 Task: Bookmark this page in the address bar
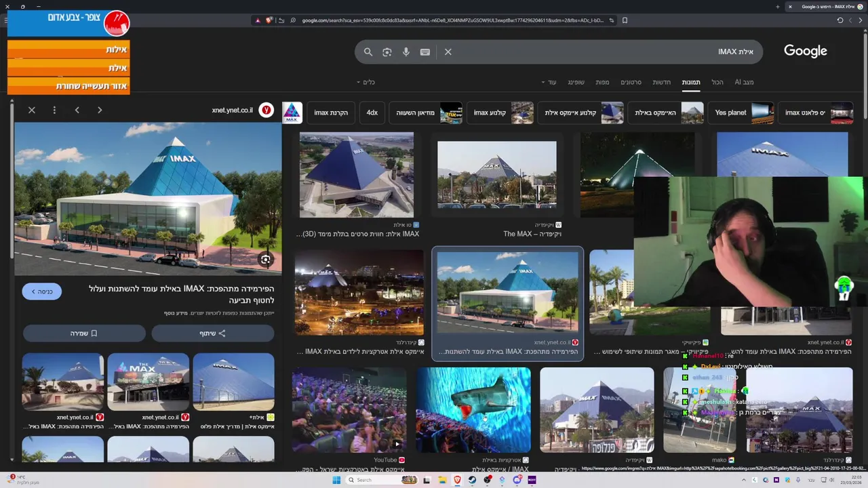tap(625, 20)
